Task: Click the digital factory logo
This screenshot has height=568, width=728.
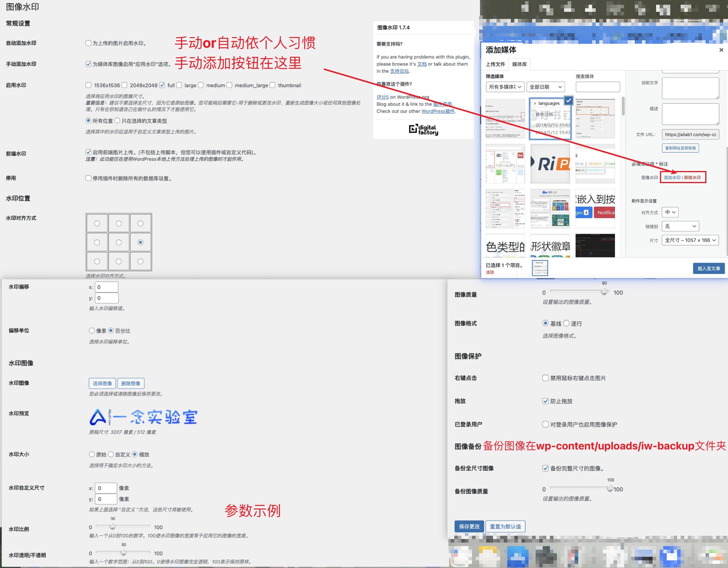Action: click(423, 130)
